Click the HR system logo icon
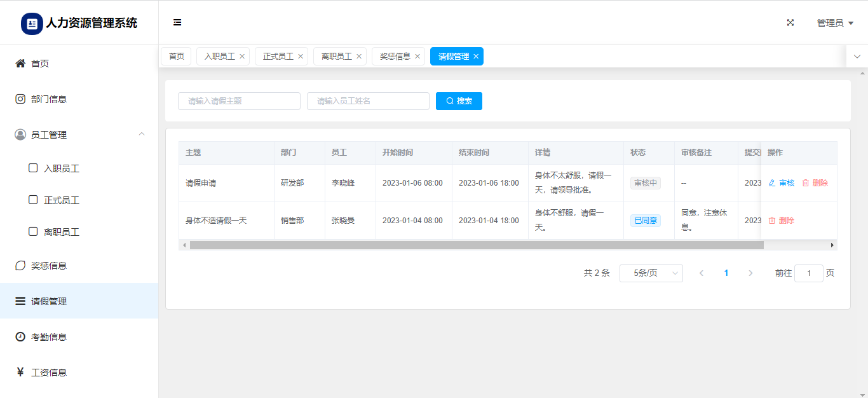Screen dimensions: 868x398 coord(32,24)
